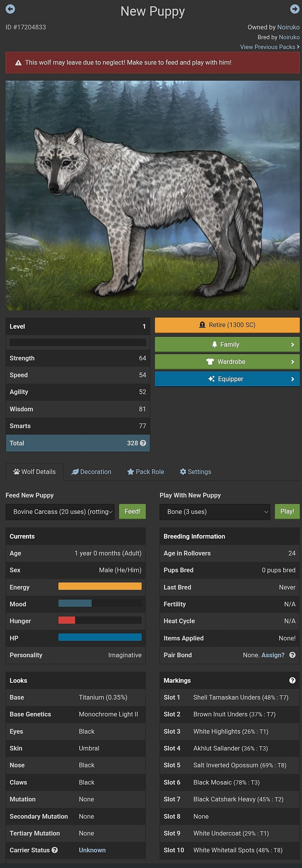Screen dimensions: 302x868
Task: Click the orange Energy bar
Action: point(100,586)
